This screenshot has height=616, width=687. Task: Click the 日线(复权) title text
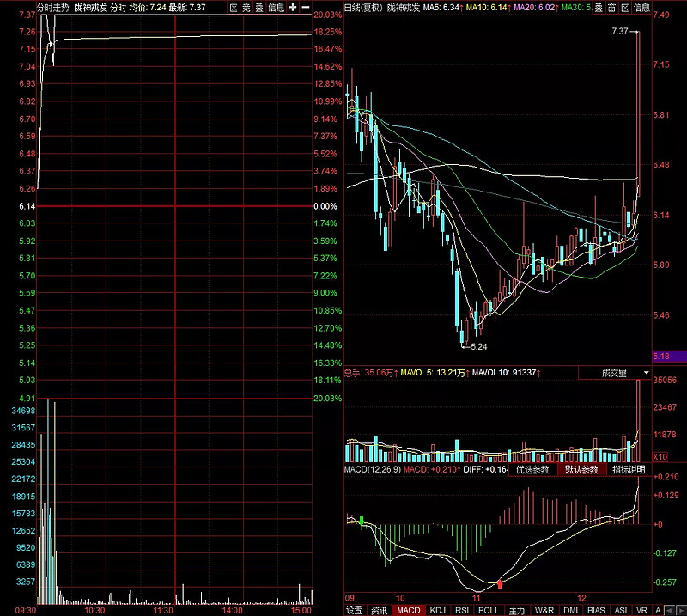point(363,8)
